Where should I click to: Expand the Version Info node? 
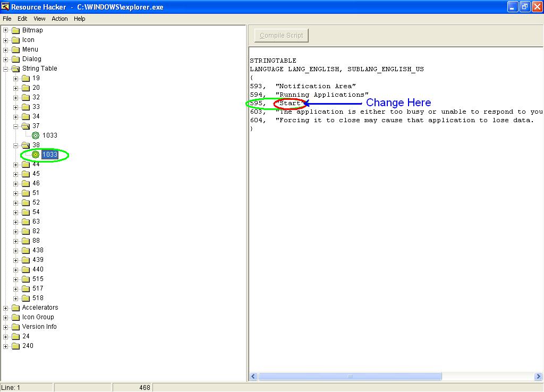tap(5, 327)
